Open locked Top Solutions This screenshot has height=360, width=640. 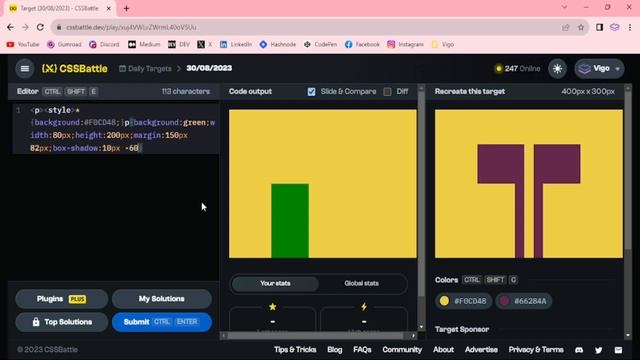(x=62, y=322)
